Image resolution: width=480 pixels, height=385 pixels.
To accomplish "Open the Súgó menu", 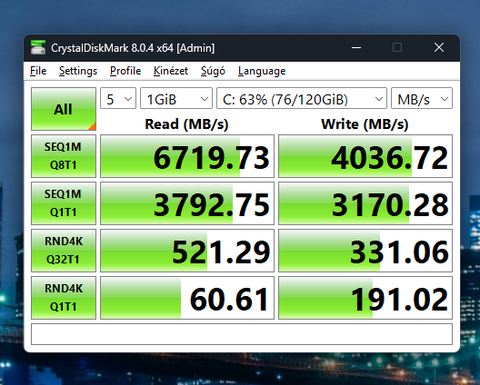I will 213,71.
